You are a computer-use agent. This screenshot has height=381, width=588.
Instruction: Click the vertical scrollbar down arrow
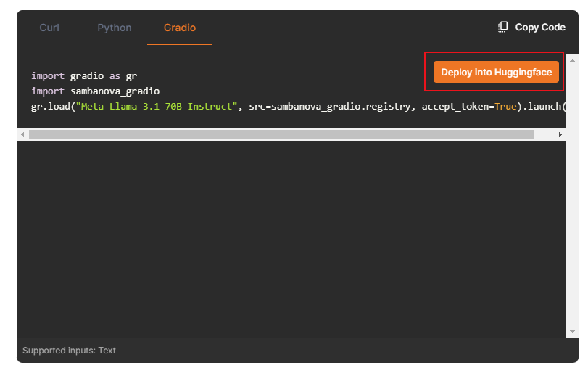pyautogui.click(x=572, y=332)
